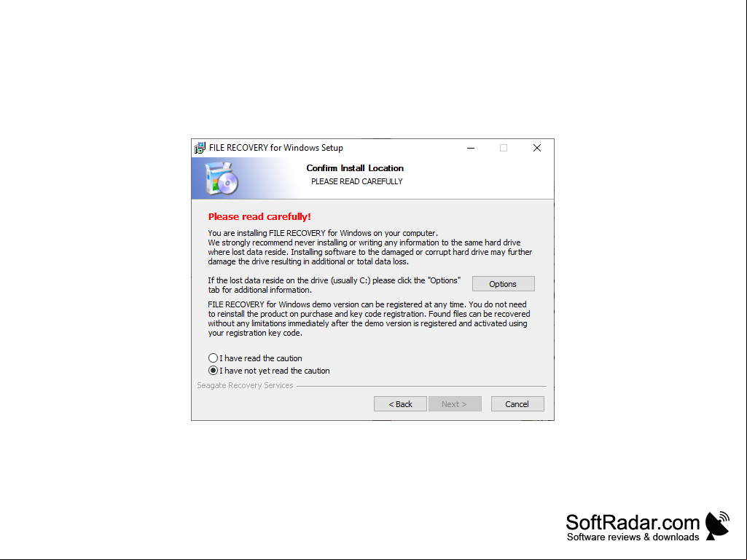Click the installer icon in the title bar
This screenshot has width=747, height=560.
[x=200, y=148]
